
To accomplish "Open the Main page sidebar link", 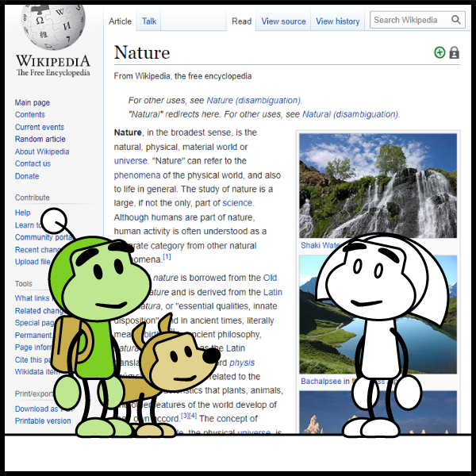I will 32,102.
